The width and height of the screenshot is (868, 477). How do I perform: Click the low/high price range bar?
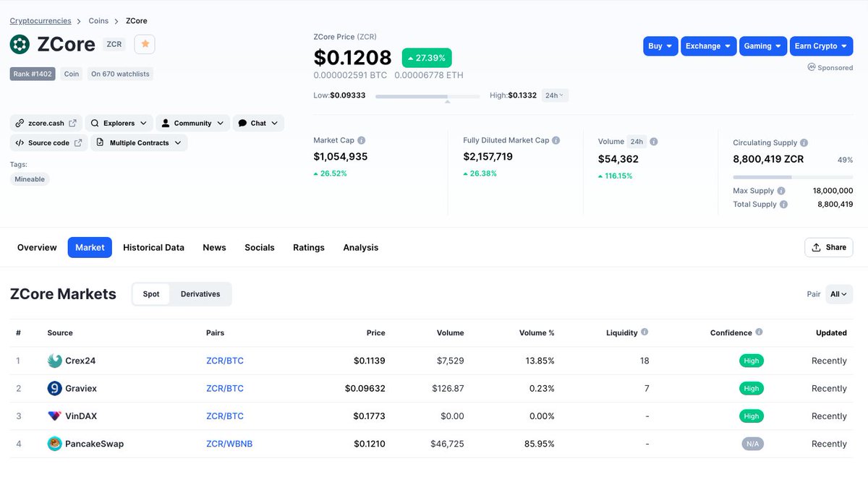point(427,96)
